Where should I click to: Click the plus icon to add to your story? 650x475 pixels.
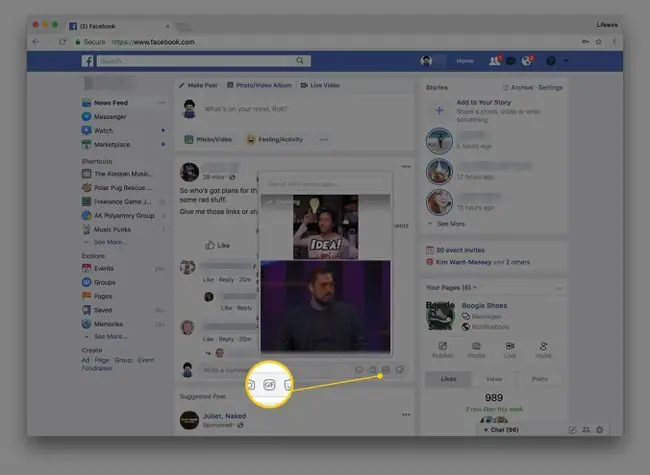coord(439,110)
